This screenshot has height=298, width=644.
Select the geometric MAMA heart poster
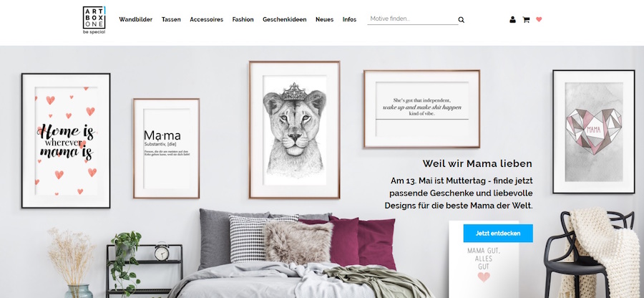593,132
